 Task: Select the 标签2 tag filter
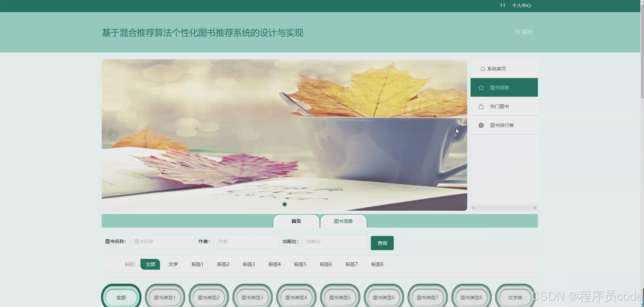tap(223, 264)
